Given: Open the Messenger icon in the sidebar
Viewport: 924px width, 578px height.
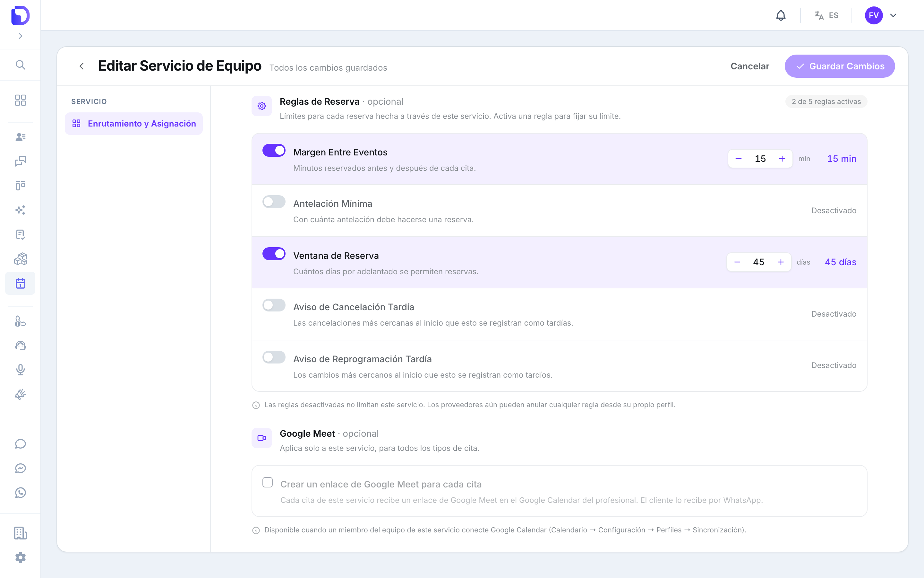Looking at the screenshot, I should 20,468.
